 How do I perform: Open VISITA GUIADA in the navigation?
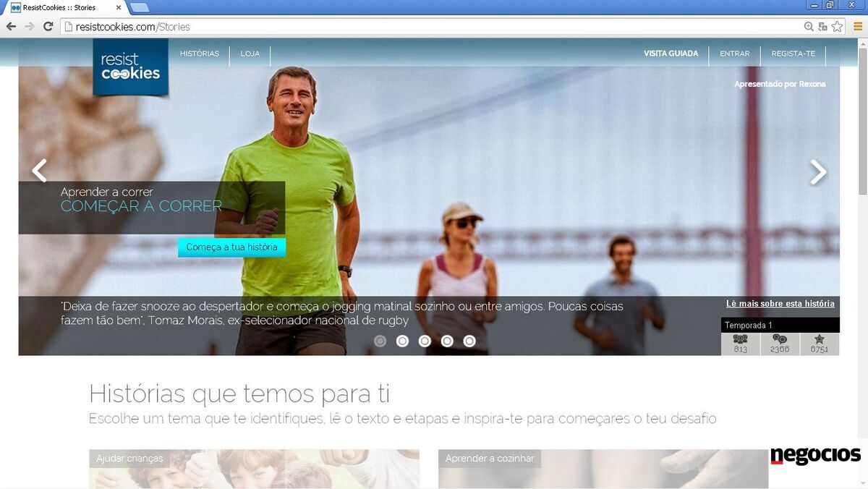(x=671, y=54)
